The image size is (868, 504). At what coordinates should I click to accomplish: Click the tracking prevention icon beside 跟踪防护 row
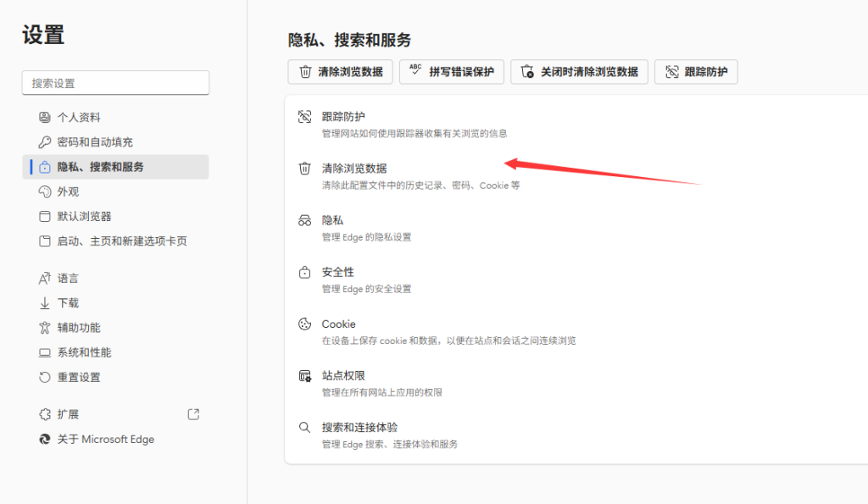(x=304, y=117)
